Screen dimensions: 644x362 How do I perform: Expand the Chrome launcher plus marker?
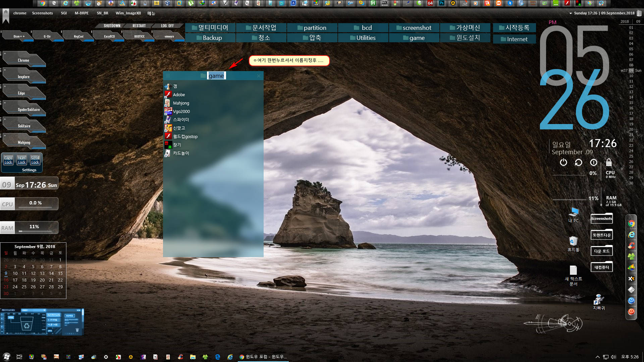tap(5, 53)
